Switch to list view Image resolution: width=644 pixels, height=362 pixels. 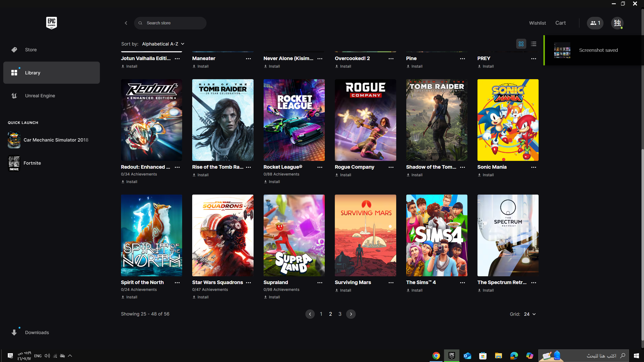pos(534,44)
